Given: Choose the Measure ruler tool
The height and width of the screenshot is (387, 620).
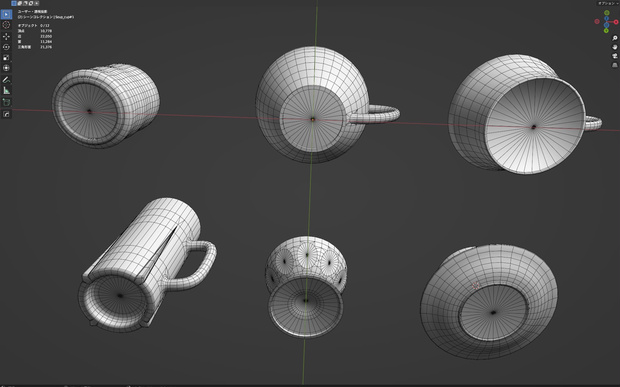Looking at the screenshot, I should [6, 91].
